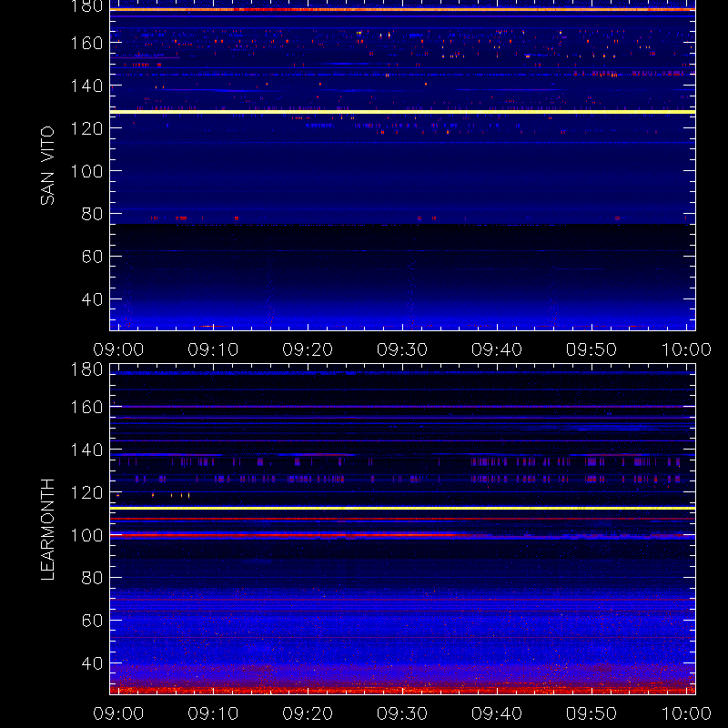The image size is (728, 728).
Task: Click the 09:30 time label below Learmonth plot
Action: [x=402, y=713]
